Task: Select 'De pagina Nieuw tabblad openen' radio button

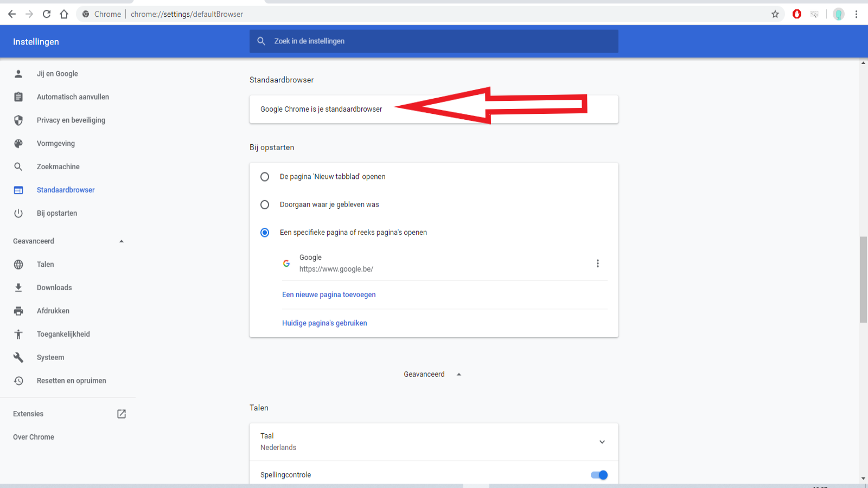Action: click(x=265, y=177)
